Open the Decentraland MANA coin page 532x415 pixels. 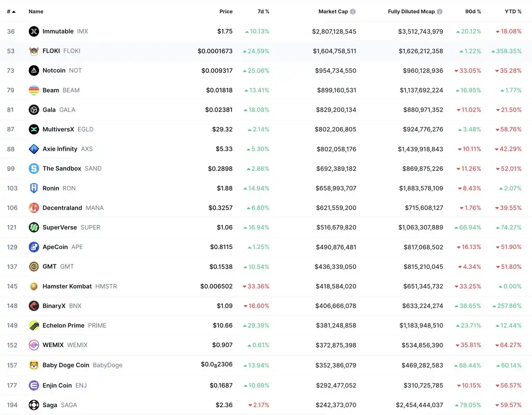62,208
